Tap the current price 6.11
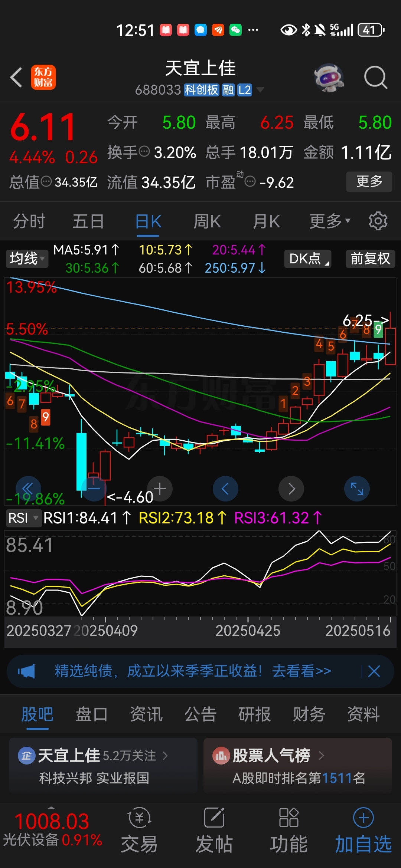The width and height of the screenshot is (401, 868). pos(43,128)
